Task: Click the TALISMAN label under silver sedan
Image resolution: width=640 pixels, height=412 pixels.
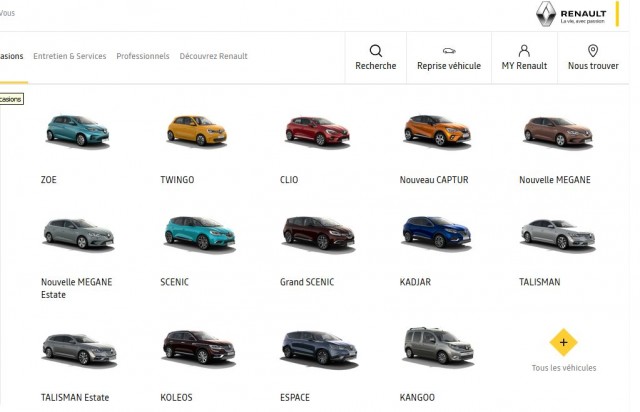Action: coord(540,282)
